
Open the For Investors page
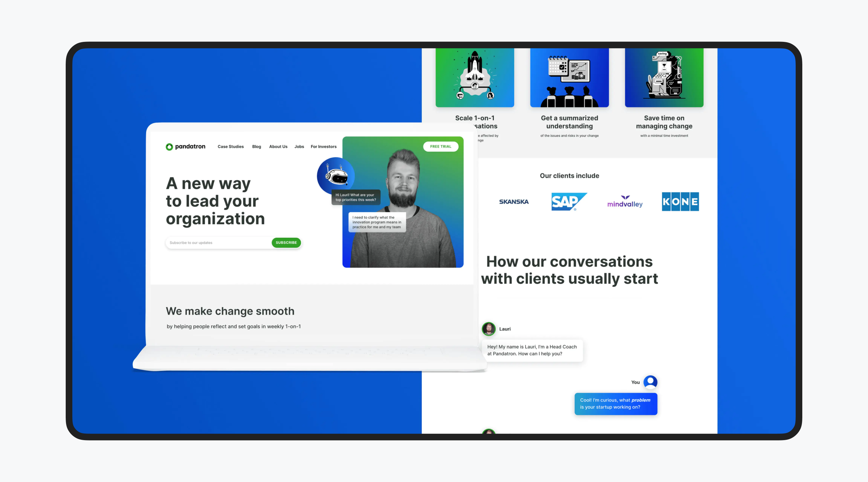pyautogui.click(x=323, y=146)
